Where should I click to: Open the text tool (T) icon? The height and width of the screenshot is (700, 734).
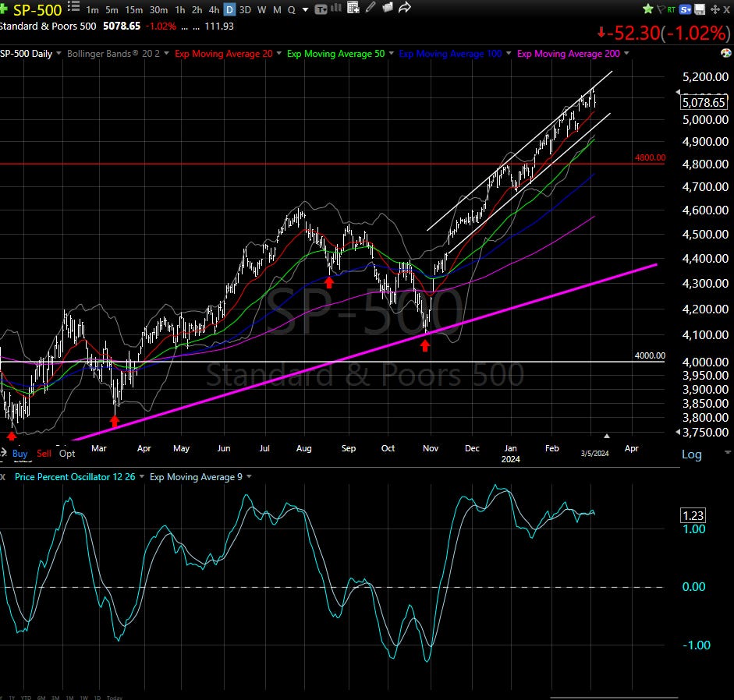pos(321,9)
